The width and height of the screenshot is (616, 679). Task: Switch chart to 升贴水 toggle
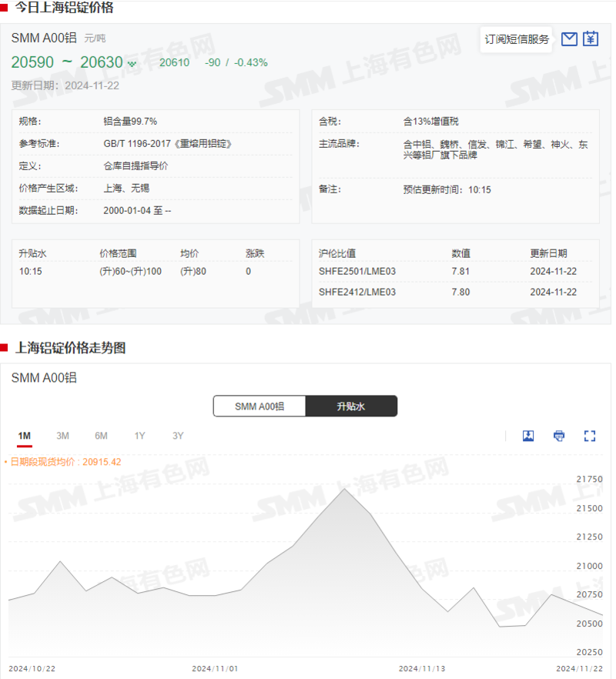pyautogui.click(x=351, y=406)
